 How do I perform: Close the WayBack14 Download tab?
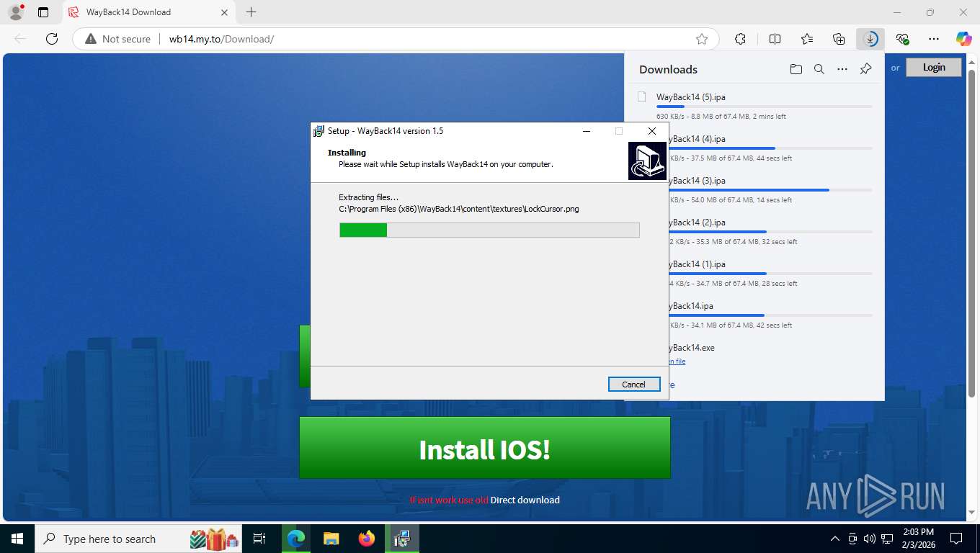tap(224, 12)
